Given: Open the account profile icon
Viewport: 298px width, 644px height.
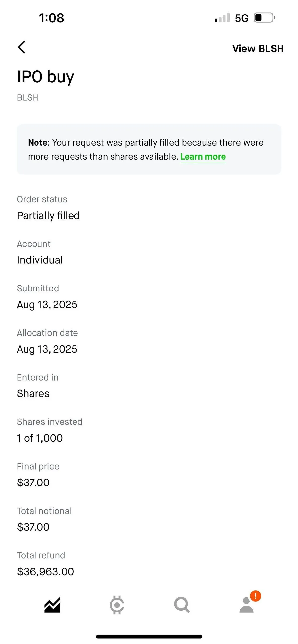Looking at the screenshot, I should [246, 606].
